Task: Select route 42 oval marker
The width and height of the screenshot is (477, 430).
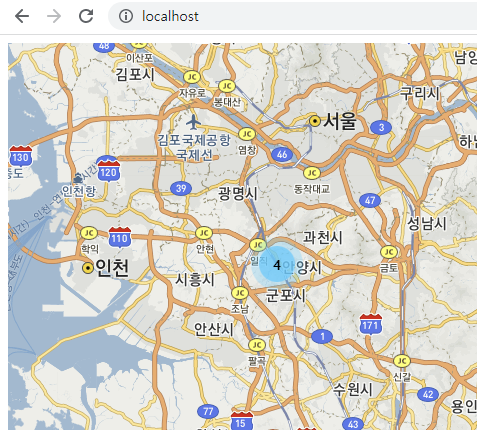Action: pyautogui.click(x=428, y=394)
